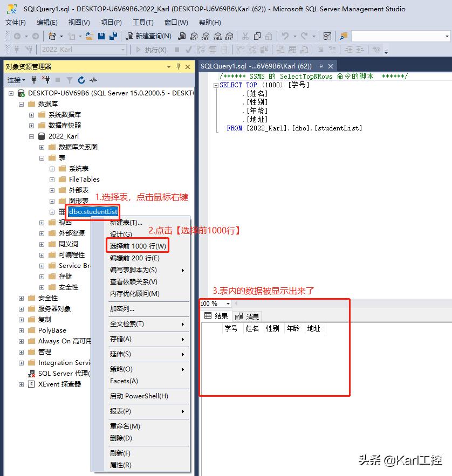Image resolution: width=452 pixels, height=476 pixels.
Task: Click the Save icon on the toolbar
Action: (x=100, y=36)
